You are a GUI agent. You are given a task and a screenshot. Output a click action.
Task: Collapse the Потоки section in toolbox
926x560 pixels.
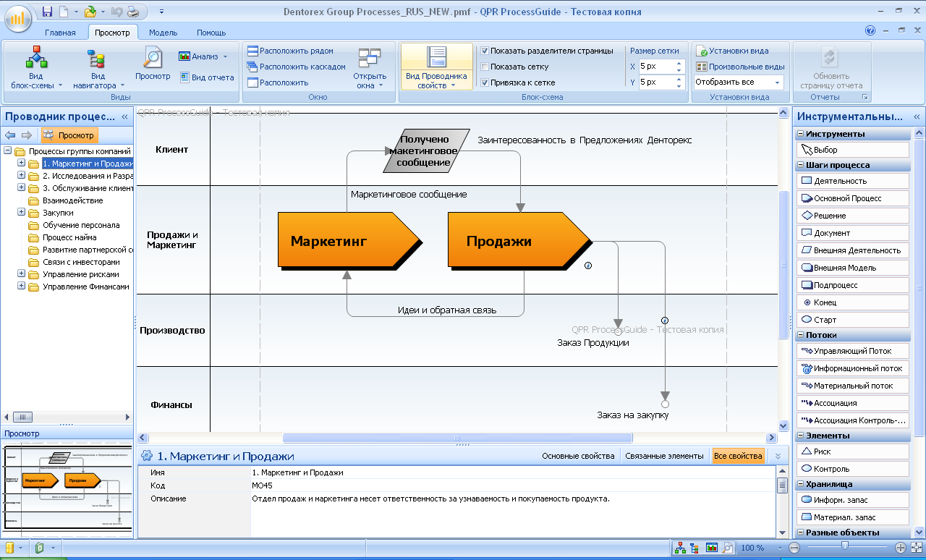coord(800,335)
